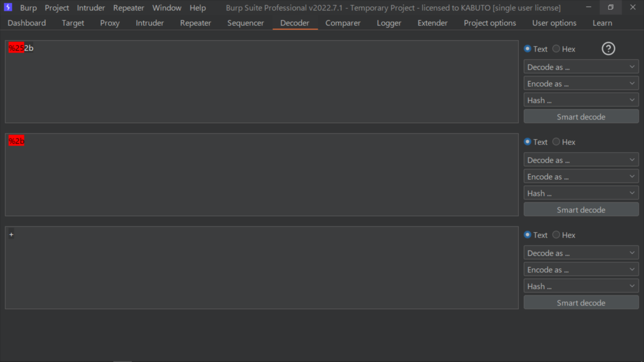The height and width of the screenshot is (362, 644).
Task: Click the highlighted %2b text in second panel
Action: tap(16, 141)
